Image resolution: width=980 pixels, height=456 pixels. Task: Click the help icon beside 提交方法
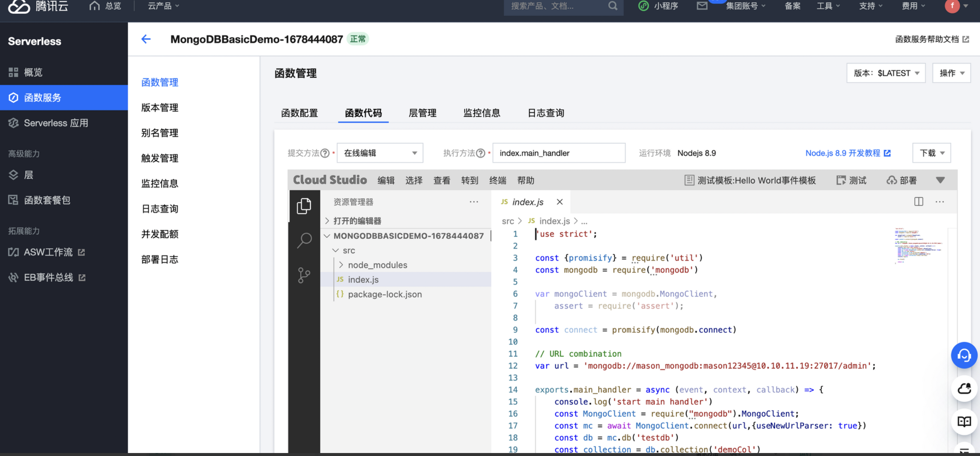325,153
